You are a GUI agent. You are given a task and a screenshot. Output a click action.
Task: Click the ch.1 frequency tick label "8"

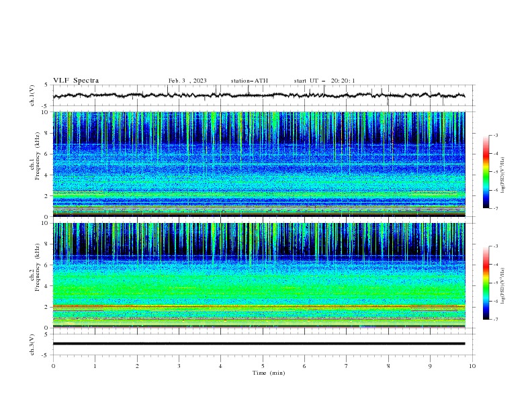coord(46,133)
